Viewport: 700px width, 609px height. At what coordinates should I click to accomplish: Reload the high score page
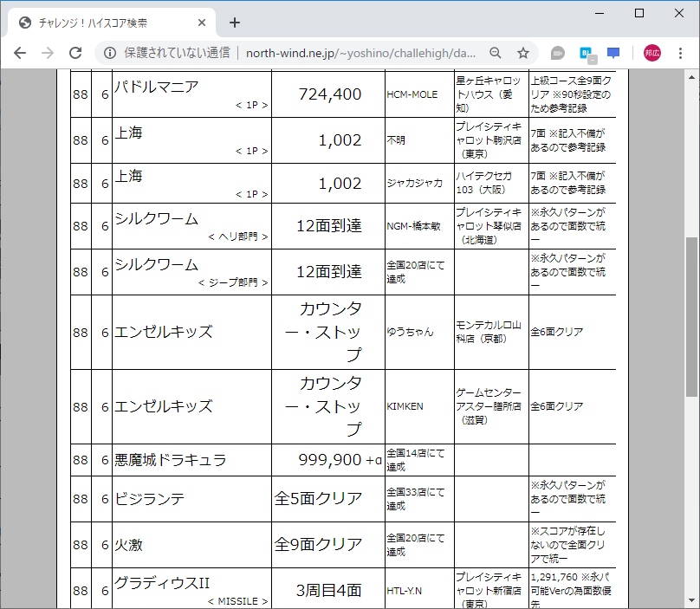coord(75,53)
